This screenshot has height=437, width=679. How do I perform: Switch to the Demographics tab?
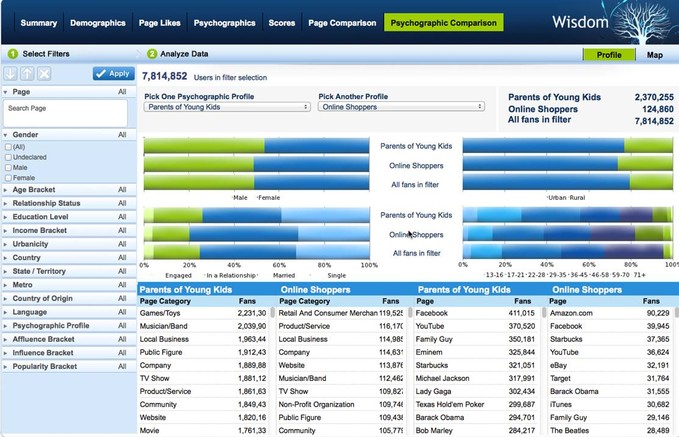point(98,23)
